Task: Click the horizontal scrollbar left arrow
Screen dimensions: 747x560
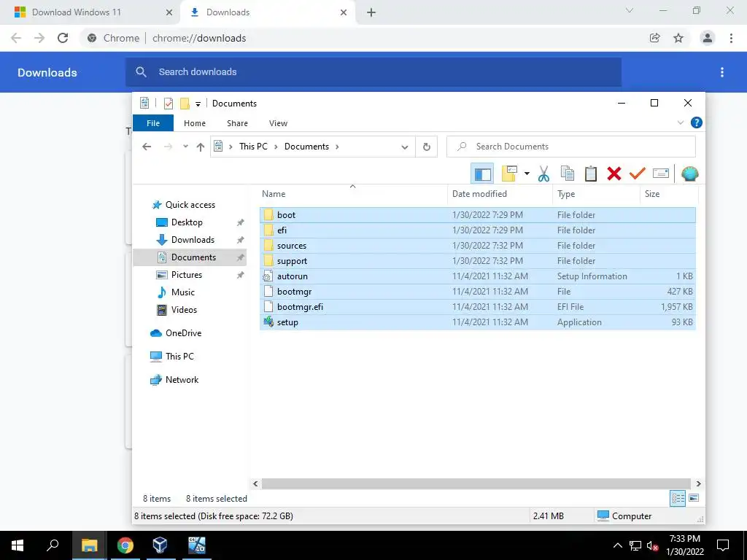Action: (255, 484)
